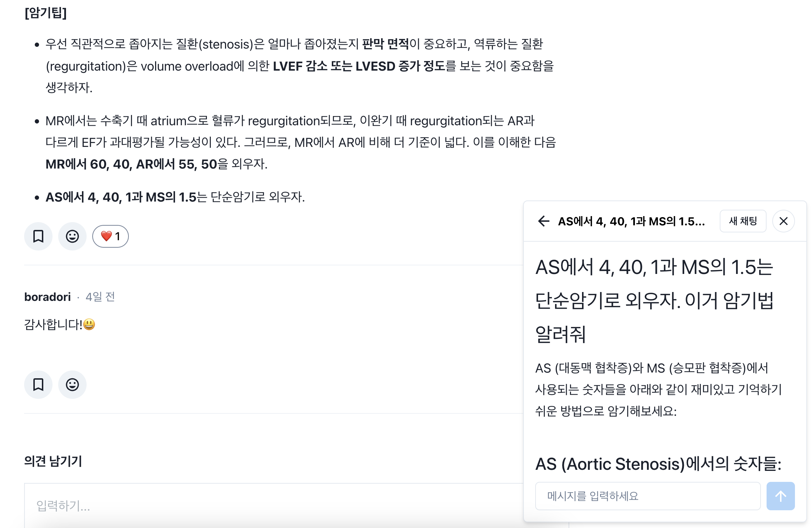The image size is (812, 528).
Task: Click the [암기팁] section heading
Action: pyautogui.click(x=46, y=13)
